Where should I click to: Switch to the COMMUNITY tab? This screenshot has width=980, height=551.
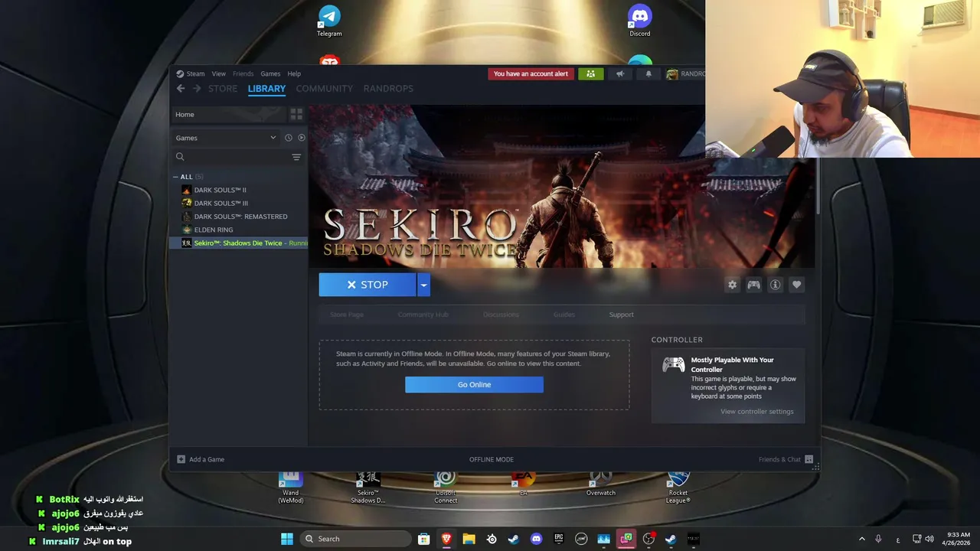coord(325,89)
